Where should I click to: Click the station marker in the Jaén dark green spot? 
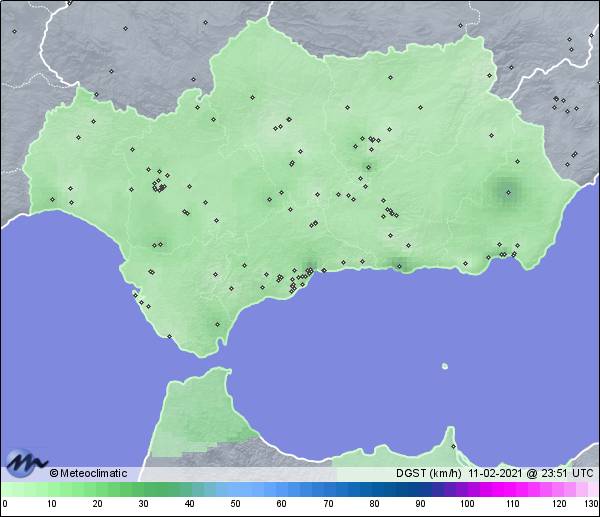pos(368,167)
